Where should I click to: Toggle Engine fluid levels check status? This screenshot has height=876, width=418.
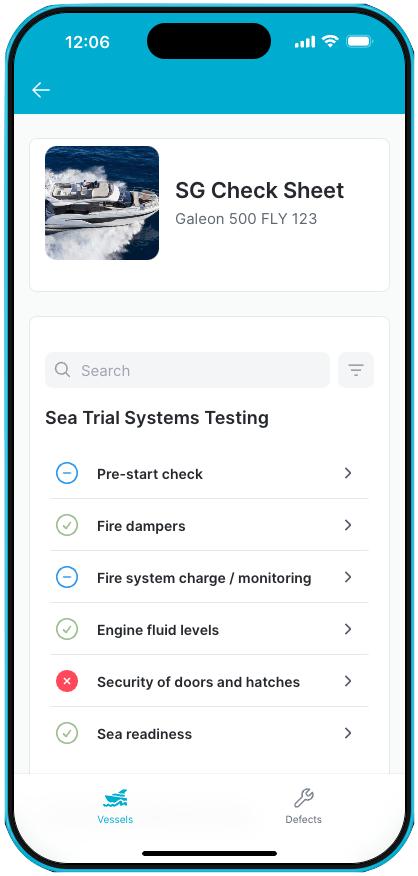[x=67, y=630]
